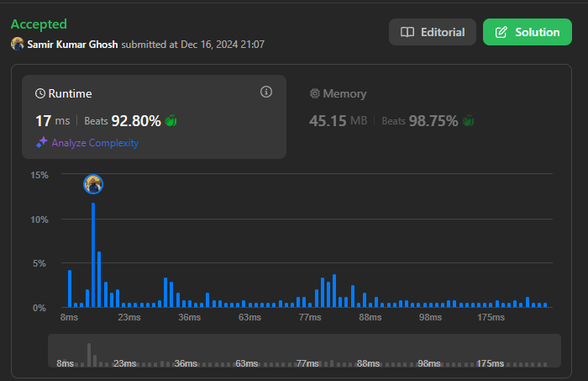Open Samir Kumar Ghosh's profile
This screenshot has width=588, height=381.
[73, 44]
